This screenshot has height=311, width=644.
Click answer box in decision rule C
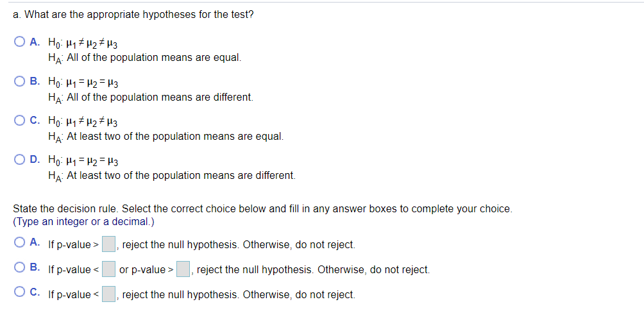click(109, 294)
